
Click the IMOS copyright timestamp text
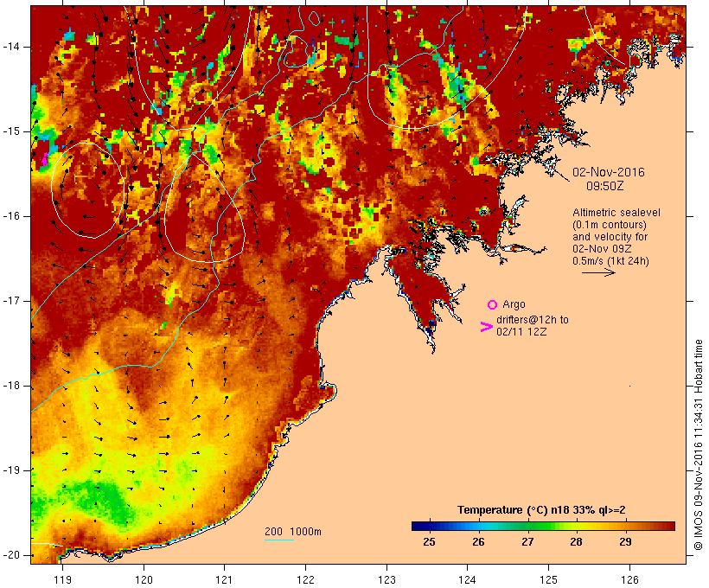(698, 445)
